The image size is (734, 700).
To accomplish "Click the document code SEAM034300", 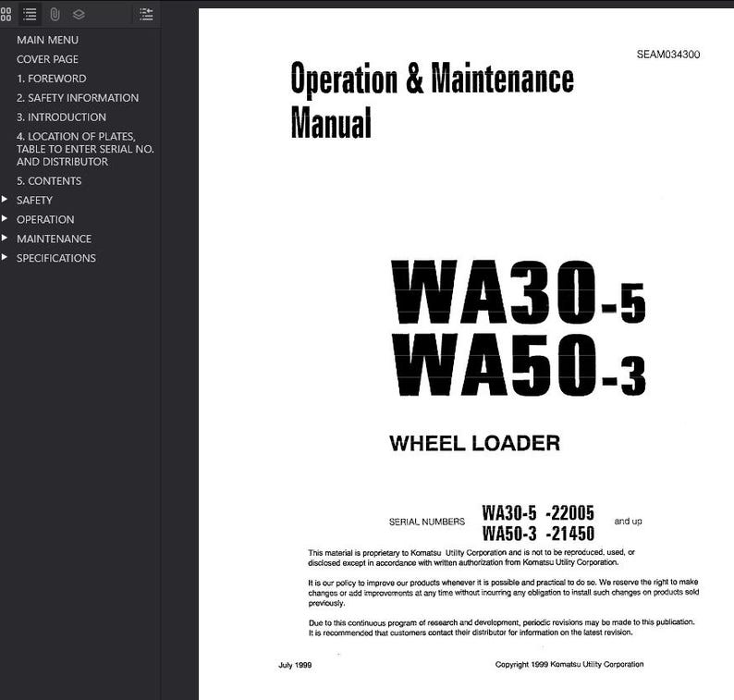I will (668, 55).
